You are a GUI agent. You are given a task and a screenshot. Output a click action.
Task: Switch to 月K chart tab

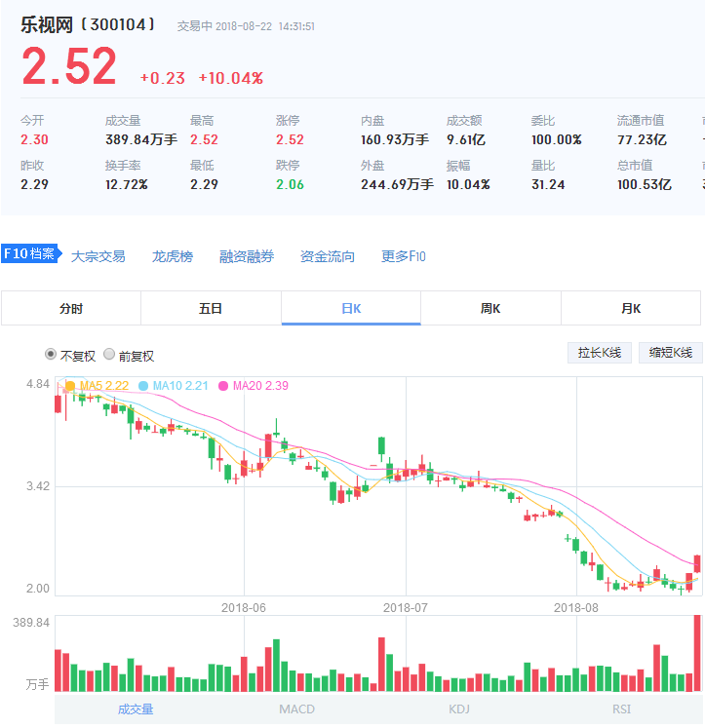click(x=631, y=308)
